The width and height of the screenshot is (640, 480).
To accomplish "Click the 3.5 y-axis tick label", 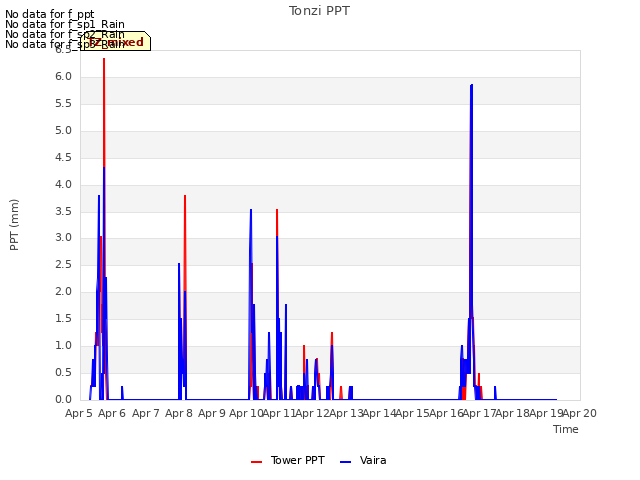I will (x=63, y=211).
